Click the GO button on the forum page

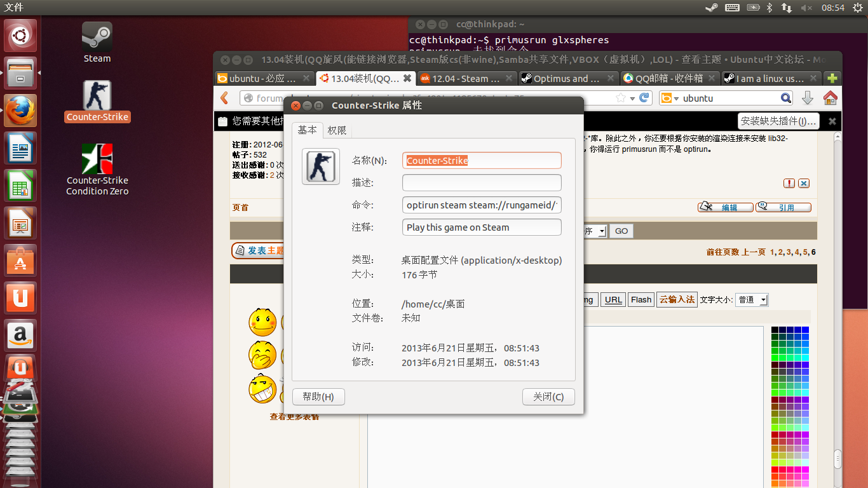[x=621, y=231]
